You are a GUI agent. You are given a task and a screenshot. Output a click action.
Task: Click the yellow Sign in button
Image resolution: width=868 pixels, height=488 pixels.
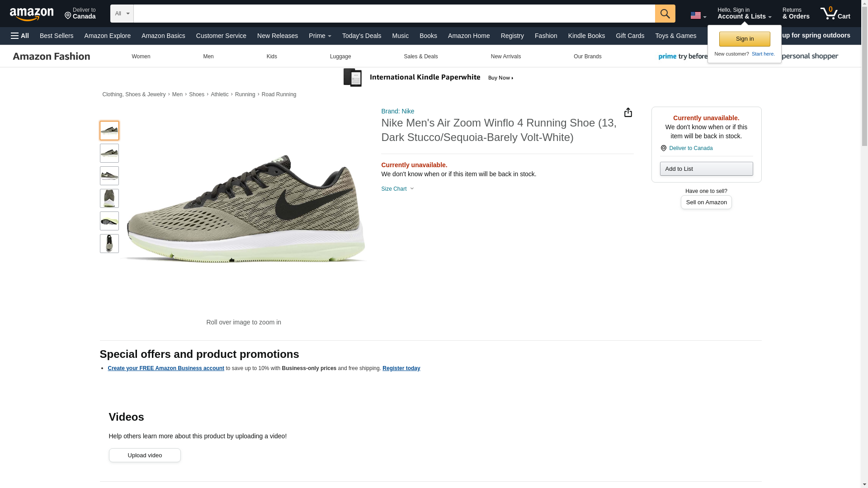click(x=744, y=39)
